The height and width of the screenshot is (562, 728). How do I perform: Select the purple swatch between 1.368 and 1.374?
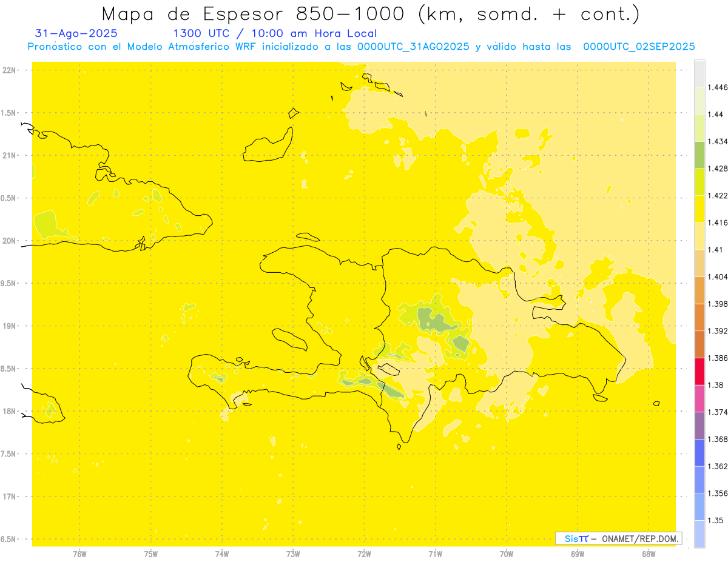(x=699, y=425)
